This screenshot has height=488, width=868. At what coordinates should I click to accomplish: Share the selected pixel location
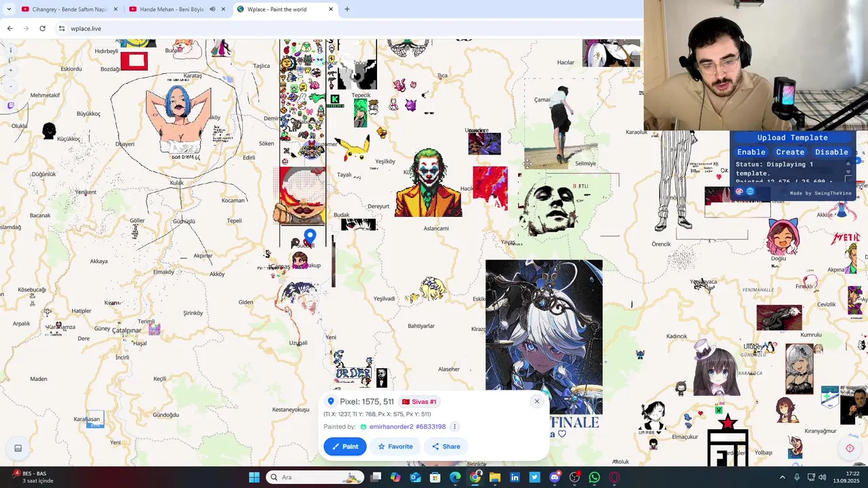tap(446, 446)
